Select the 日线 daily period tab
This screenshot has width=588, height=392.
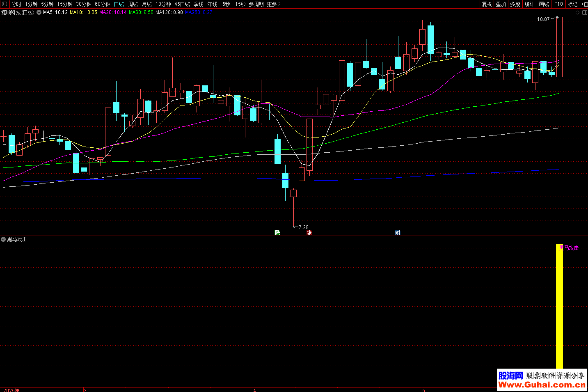[x=119, y=4]
